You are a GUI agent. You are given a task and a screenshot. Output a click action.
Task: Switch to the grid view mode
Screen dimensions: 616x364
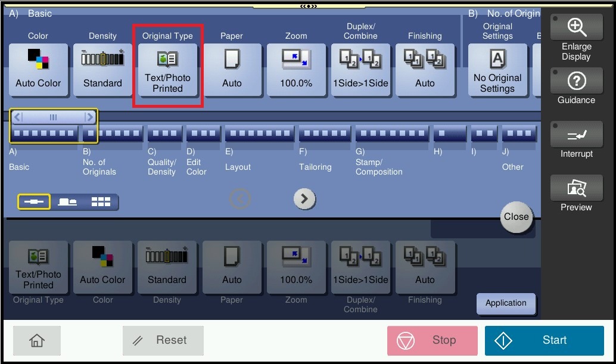point(101,202)
